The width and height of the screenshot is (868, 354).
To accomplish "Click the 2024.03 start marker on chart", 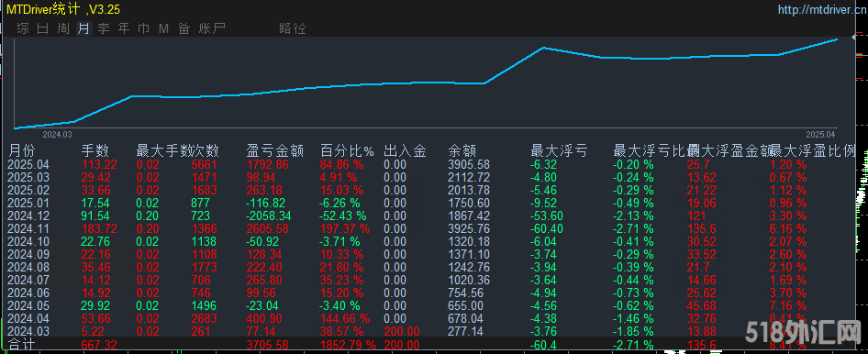I will (57, 135).
